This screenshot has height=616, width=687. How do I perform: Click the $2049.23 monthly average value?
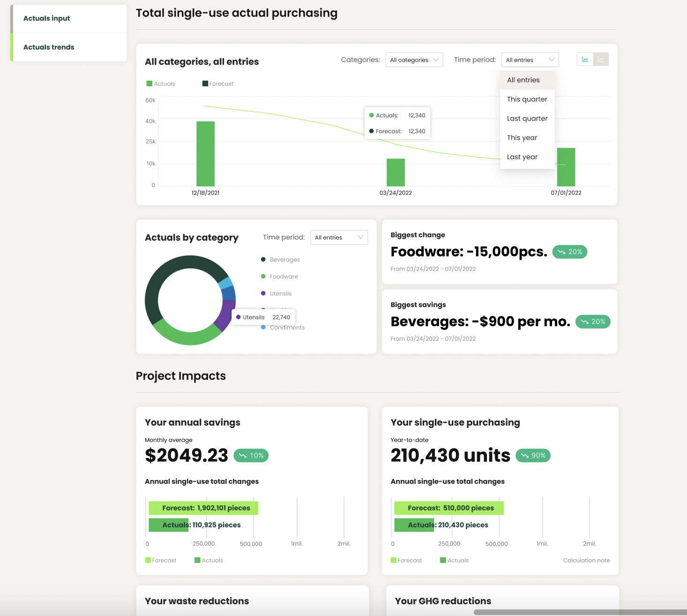(187, 456)
